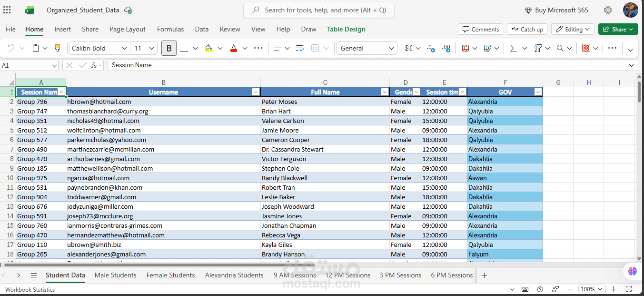Click the Undo arrow icon

coord(11,48)
